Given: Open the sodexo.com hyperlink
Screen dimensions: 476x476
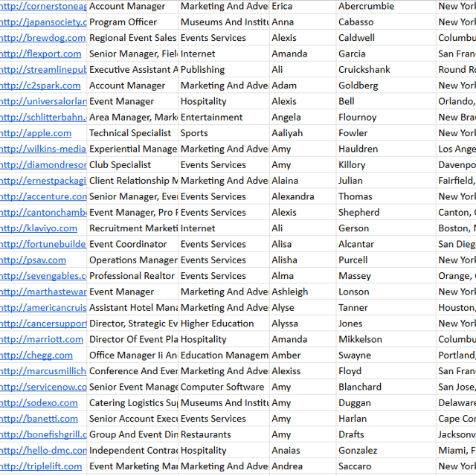Looking at the screenshot, I should tap(39, 403).
